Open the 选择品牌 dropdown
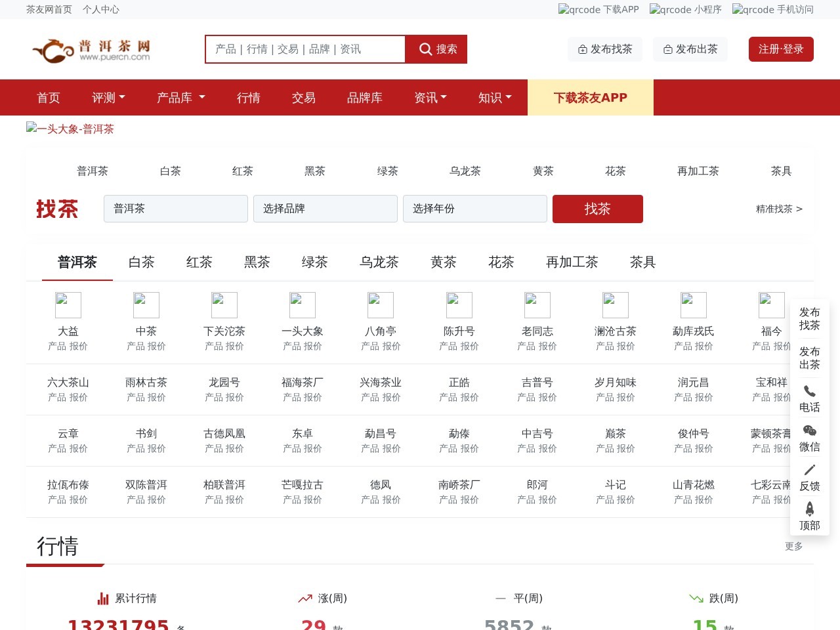The image size is (840, 630). click(325, 209)
